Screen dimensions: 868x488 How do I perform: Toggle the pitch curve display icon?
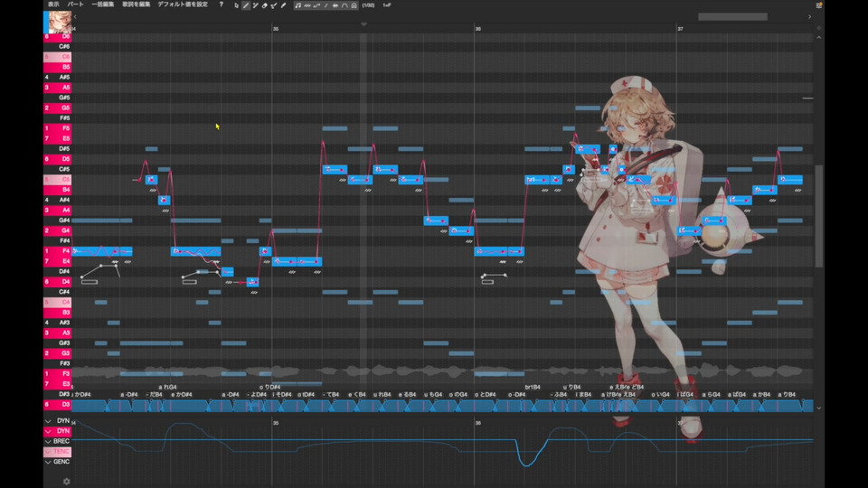point(316,5)
